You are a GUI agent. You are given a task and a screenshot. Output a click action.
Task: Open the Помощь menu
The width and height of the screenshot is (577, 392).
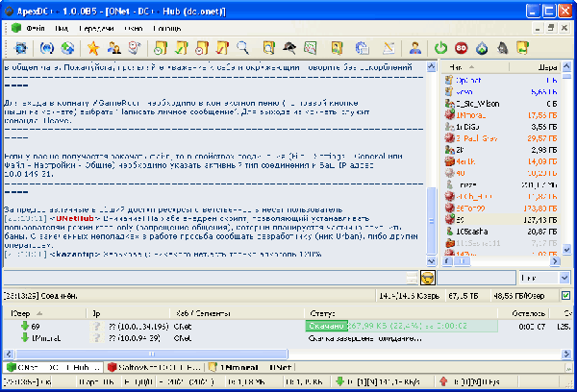click(167, 28)
